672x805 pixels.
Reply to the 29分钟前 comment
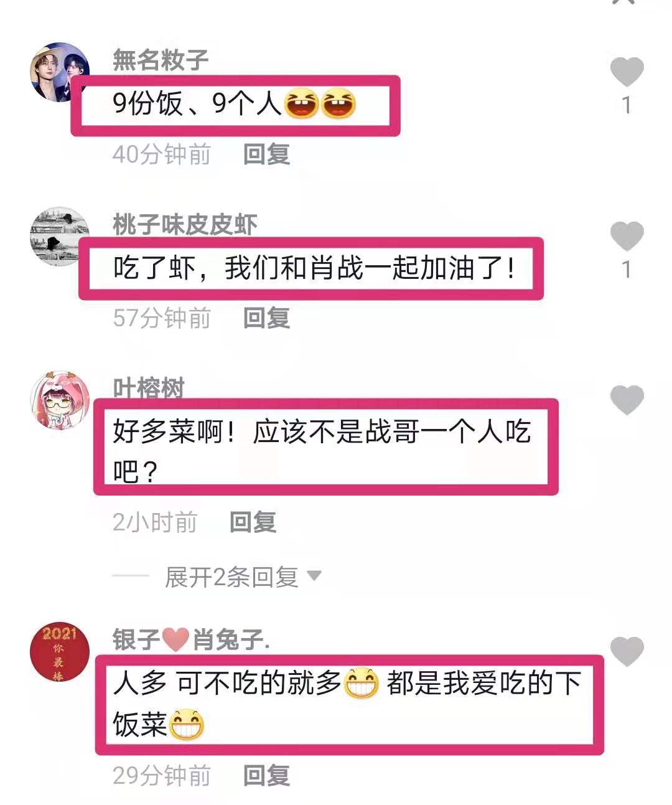point(266,776)
